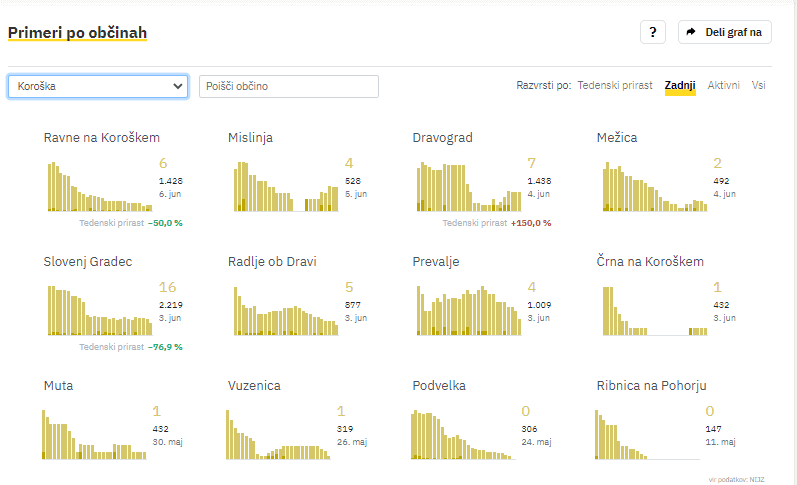Image resolution: width=797 pixels, height=485 pixels.
Task: Choose the Vsi sort option
Action: coord(759,86)
